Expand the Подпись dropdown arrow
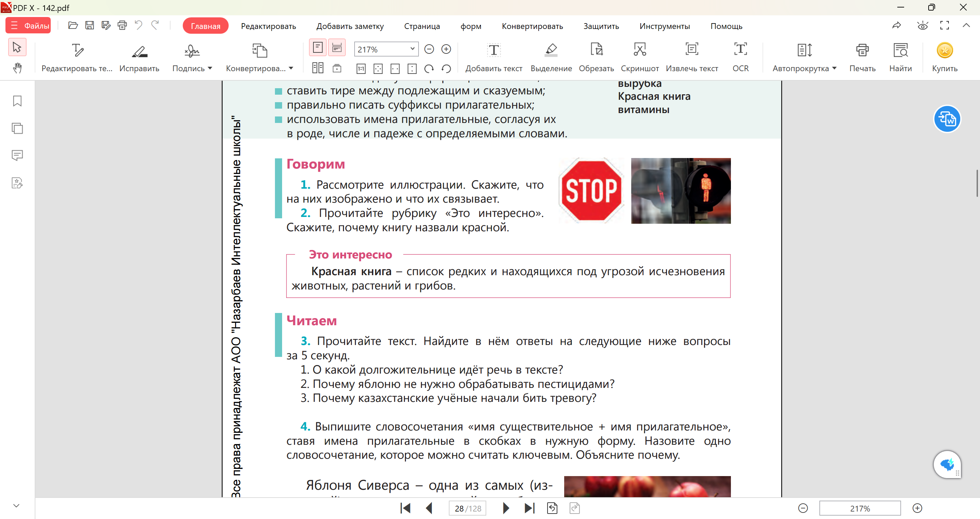 click(x=210, y=68)
